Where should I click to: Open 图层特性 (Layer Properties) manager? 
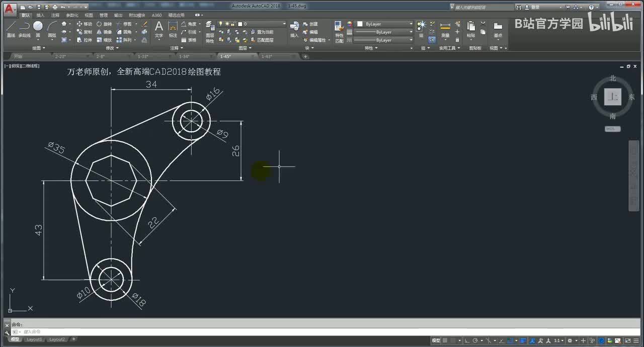click(x=210, y=31)
